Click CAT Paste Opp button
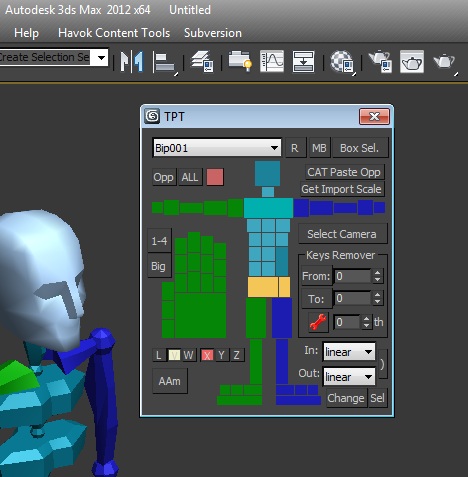The image size is (468, 477). pos(344,172)
